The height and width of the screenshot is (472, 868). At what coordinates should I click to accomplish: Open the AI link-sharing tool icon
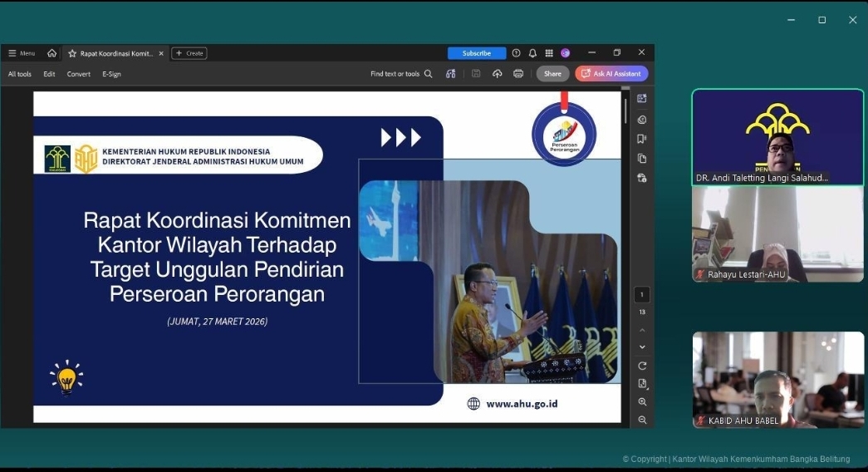(x=451, y=74)
